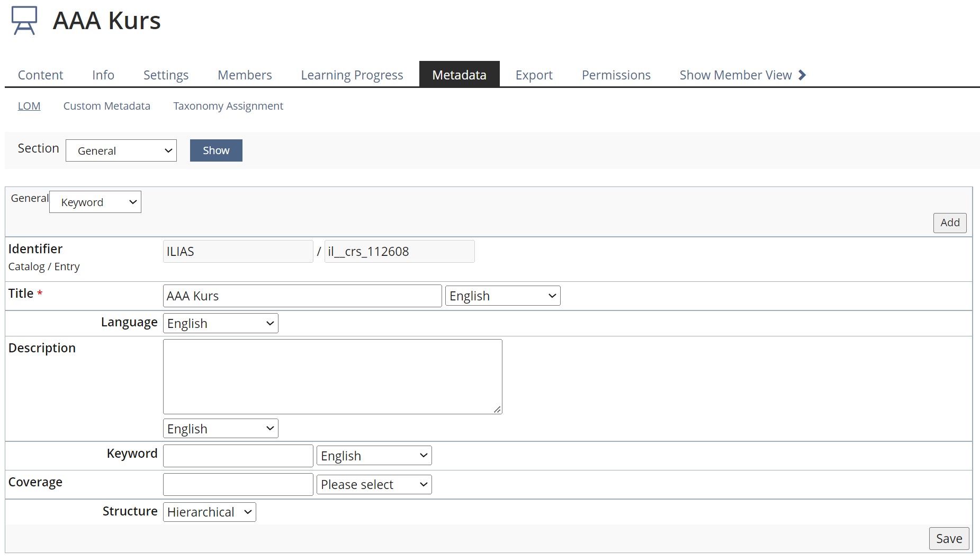The height and width of the screenshot is (560, 980).
Task: Select the Custom Metadata sub-tab
Action: (107, 106)
